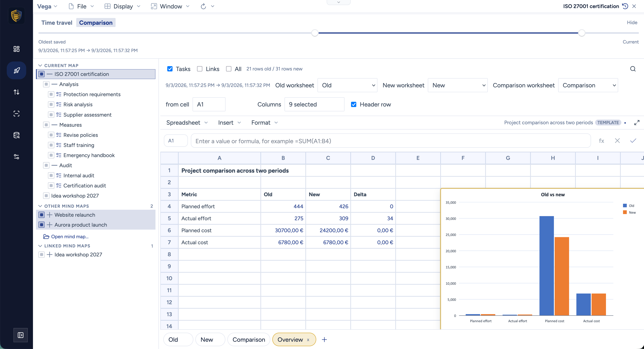Open the Spreadsheet menu

(187, 123)
